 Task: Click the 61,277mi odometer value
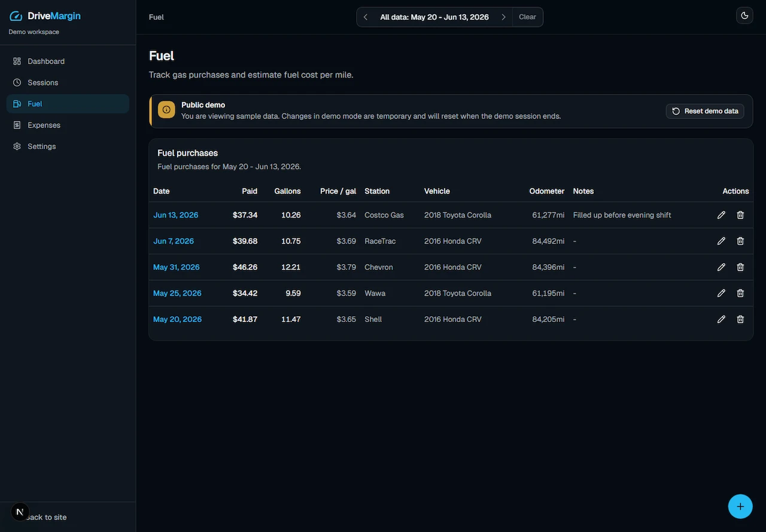[548, 215]
